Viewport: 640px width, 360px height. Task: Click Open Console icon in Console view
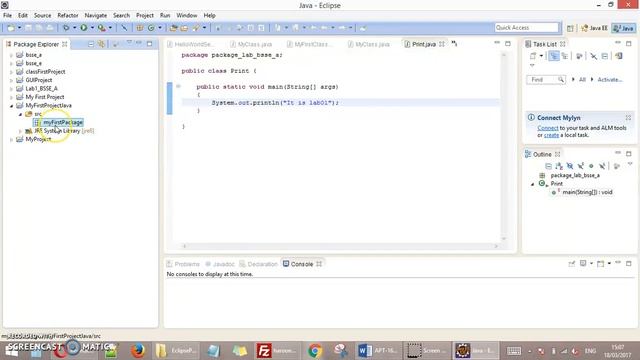600,264
